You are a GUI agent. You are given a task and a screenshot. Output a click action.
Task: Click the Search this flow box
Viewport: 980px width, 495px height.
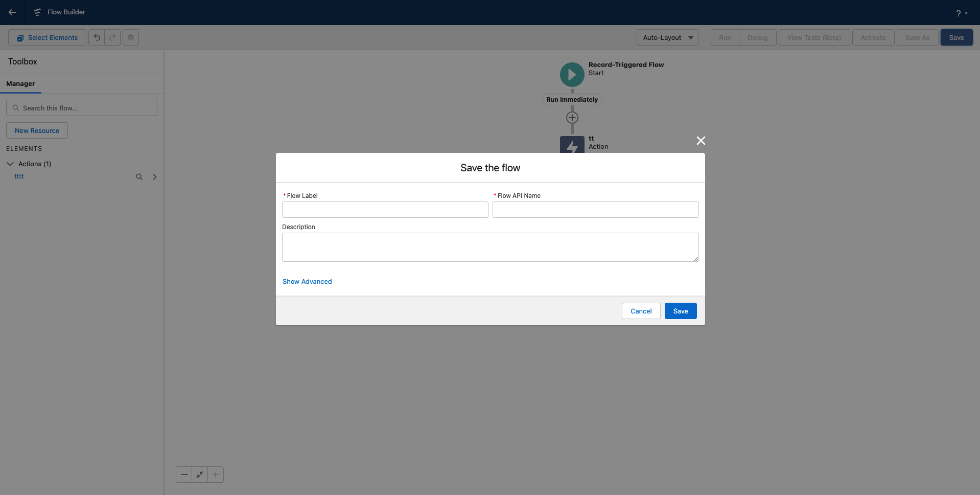click(x=81, y=108)
